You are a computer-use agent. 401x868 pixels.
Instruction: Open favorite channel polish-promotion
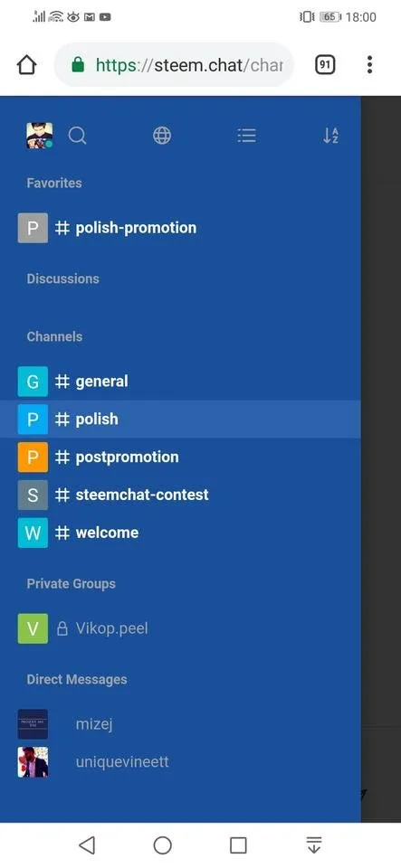tap(180, 228)
